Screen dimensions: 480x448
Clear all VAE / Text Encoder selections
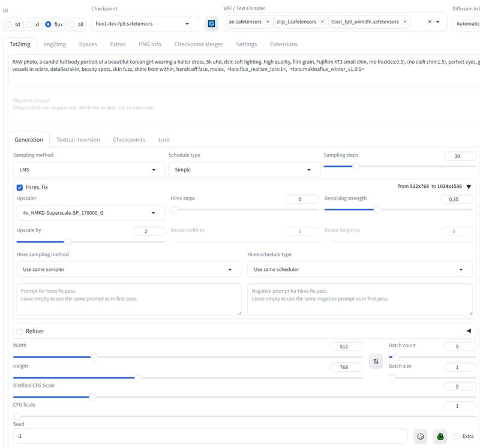point(430,22)
